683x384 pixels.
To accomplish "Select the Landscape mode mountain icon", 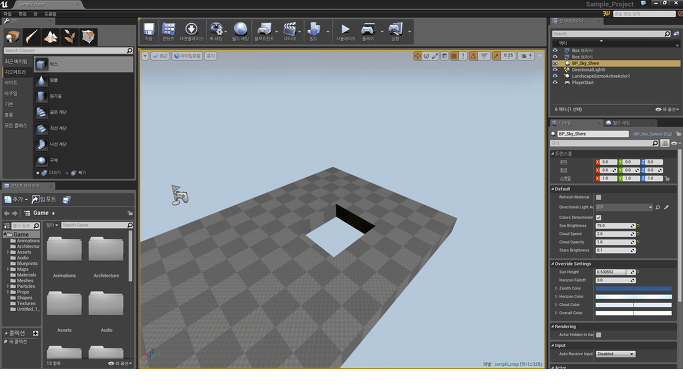I will [51, 37].
